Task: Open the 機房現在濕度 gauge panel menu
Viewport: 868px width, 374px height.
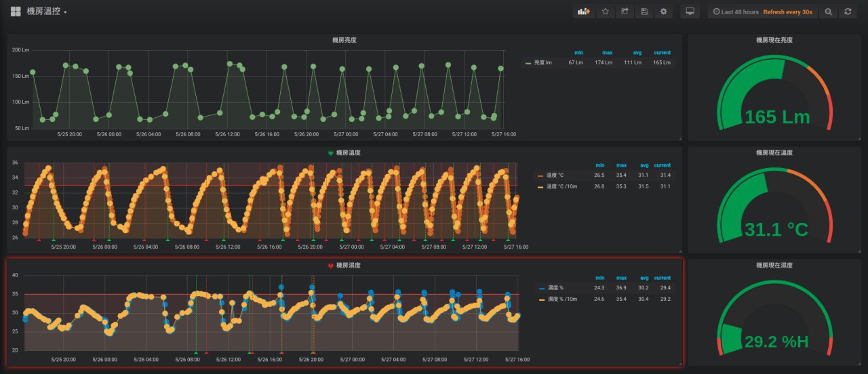Action: pos(774,266)
